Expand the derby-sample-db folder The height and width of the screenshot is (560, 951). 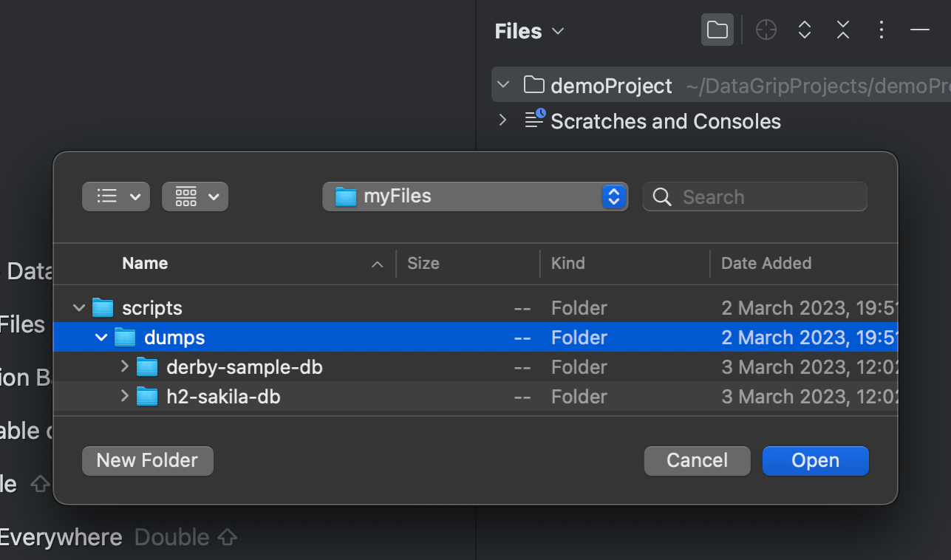coord(124,366)
